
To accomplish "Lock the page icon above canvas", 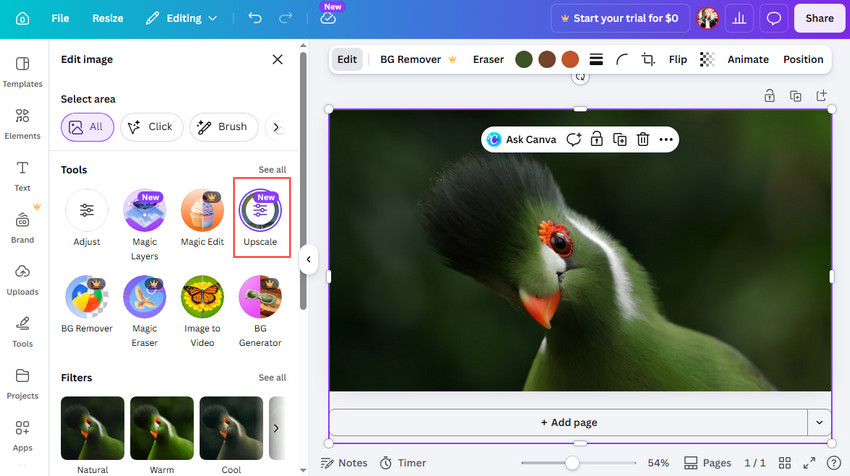I will coord(769,96).
